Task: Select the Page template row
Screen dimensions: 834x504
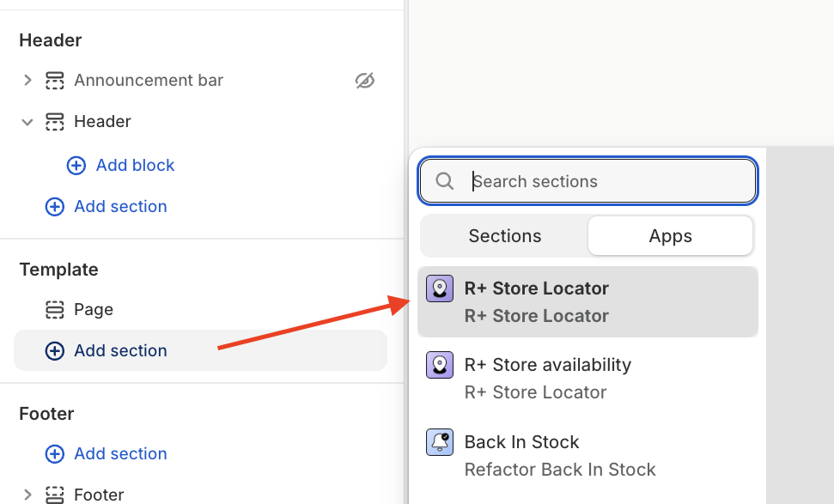Action: [94, 309]
